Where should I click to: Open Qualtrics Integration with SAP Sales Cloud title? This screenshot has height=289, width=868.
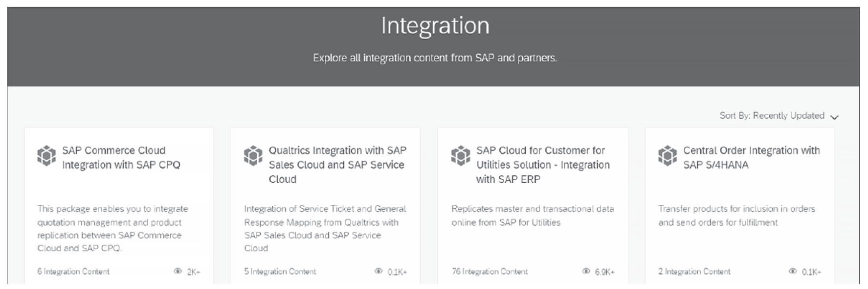pyautogui.click(x=337, y=165)
